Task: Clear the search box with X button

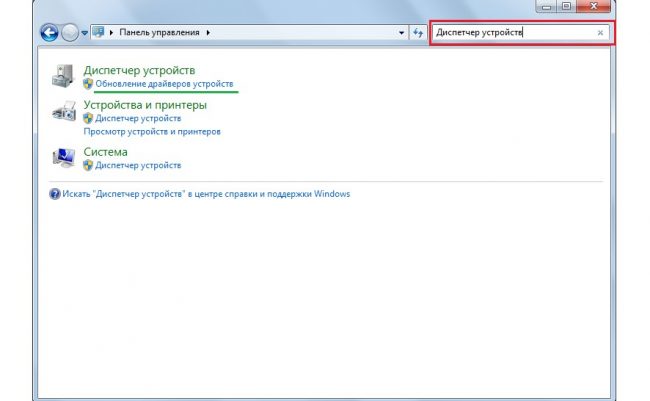Action: [600, 33]
